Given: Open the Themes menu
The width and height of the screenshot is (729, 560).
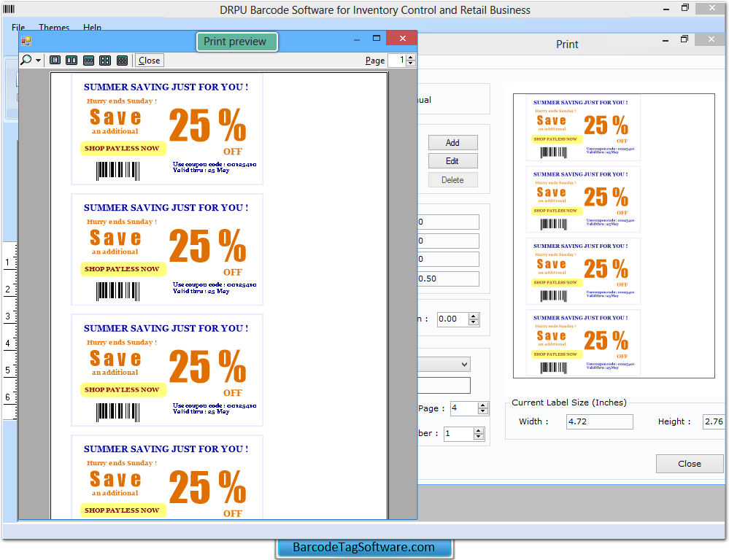Looking at the screenshot, I should [54, 28].
